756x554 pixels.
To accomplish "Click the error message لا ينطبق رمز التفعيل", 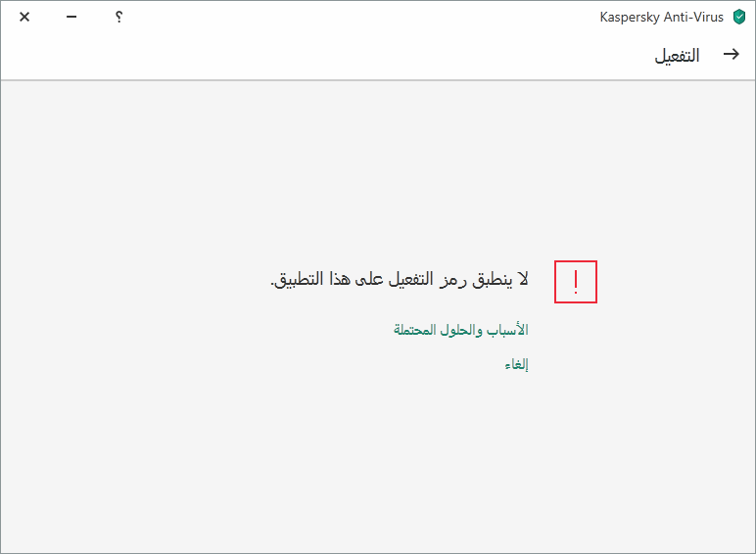I will click(x=400, y=278).
